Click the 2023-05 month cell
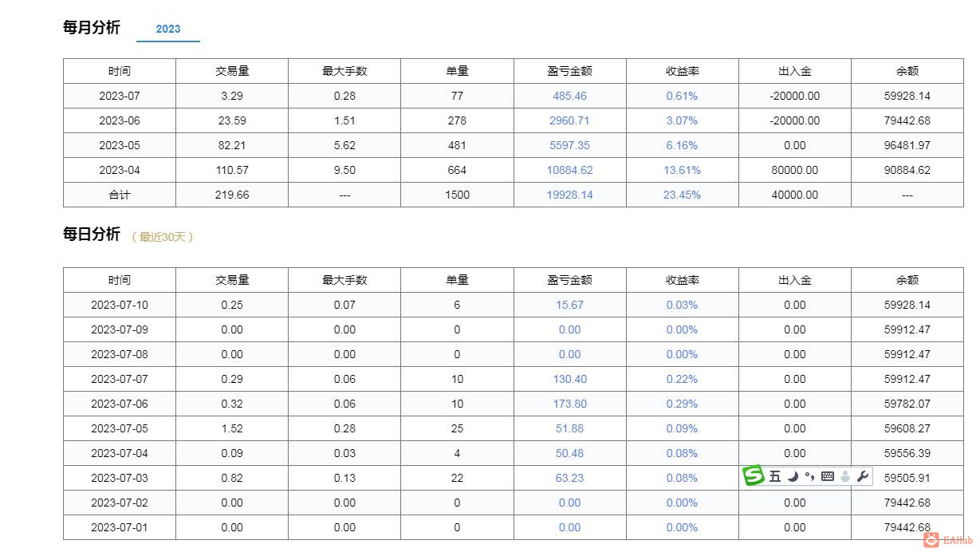980x552 pixels. tap(120, 145)
